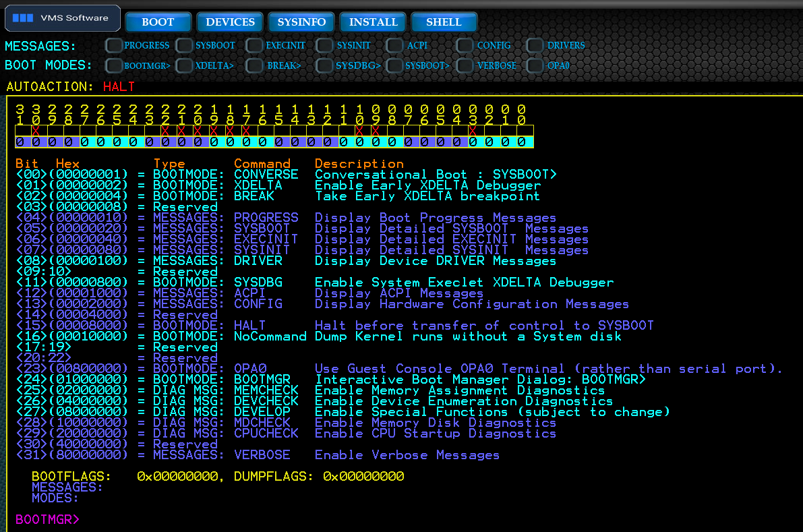Toggle DRIVERS messages checkbox
Screen dimensions: 803x532
535,46
